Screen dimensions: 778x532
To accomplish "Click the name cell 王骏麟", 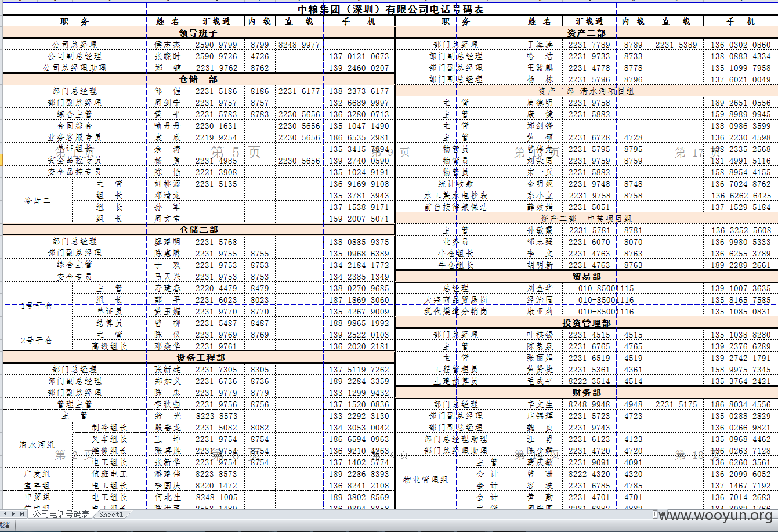I will point(540,68).
